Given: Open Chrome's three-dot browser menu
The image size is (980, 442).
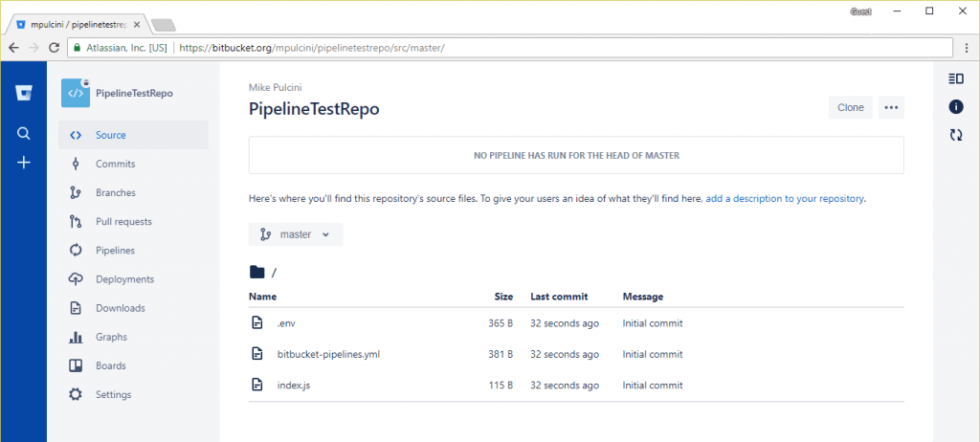Looking at the screenshot, I should [965, 47].
